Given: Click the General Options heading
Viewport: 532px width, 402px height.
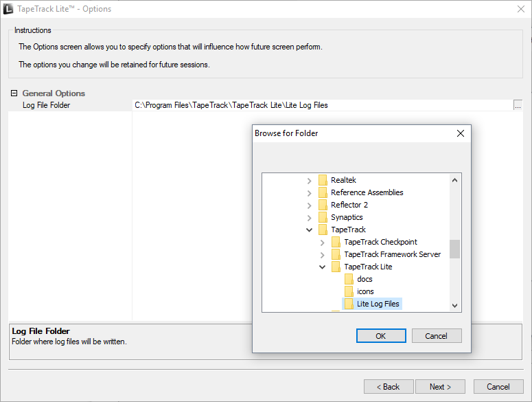Looking at the screenshot, I should [x=54, y=93].
